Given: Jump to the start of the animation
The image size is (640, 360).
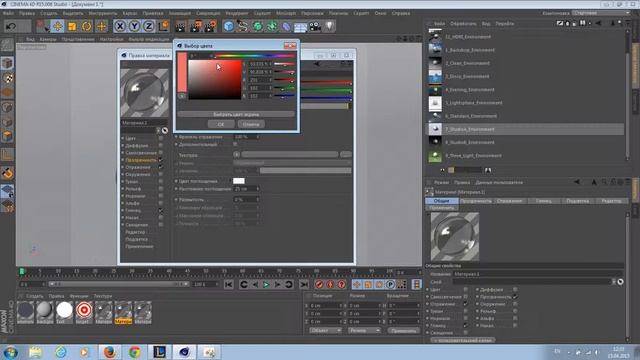Looking at the screenshot, I should (x=229, y=284).
